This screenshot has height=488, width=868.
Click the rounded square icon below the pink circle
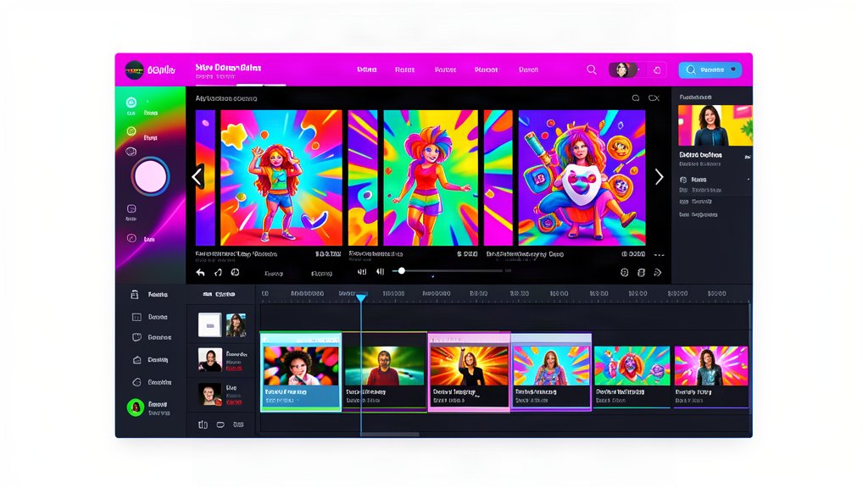point(131,208)
